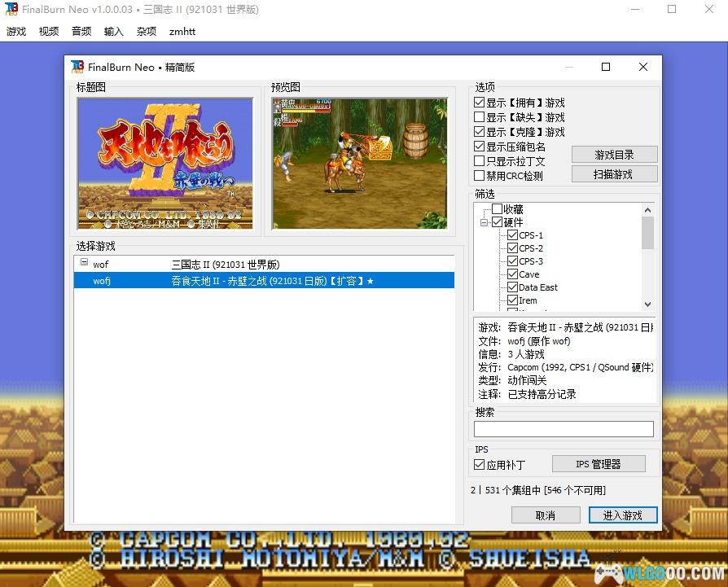
Task: Open the 输入 menu
Action: pos(114,32)
